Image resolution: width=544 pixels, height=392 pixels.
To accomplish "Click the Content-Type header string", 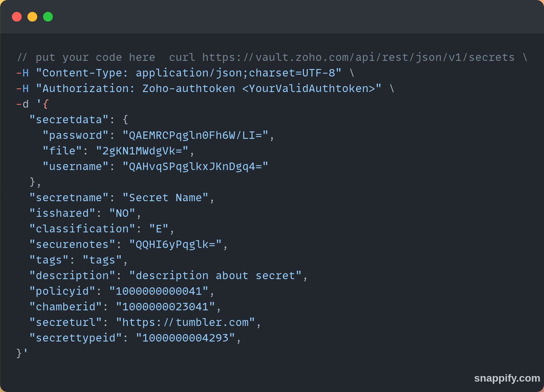I will tap(188, 73).
